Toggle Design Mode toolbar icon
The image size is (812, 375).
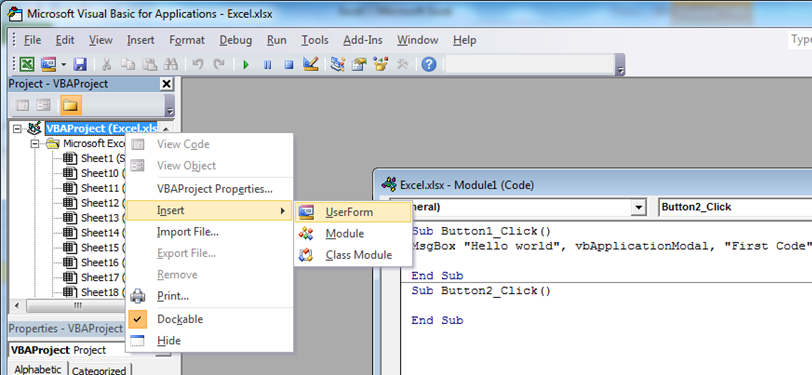click(x=311, y=65)
